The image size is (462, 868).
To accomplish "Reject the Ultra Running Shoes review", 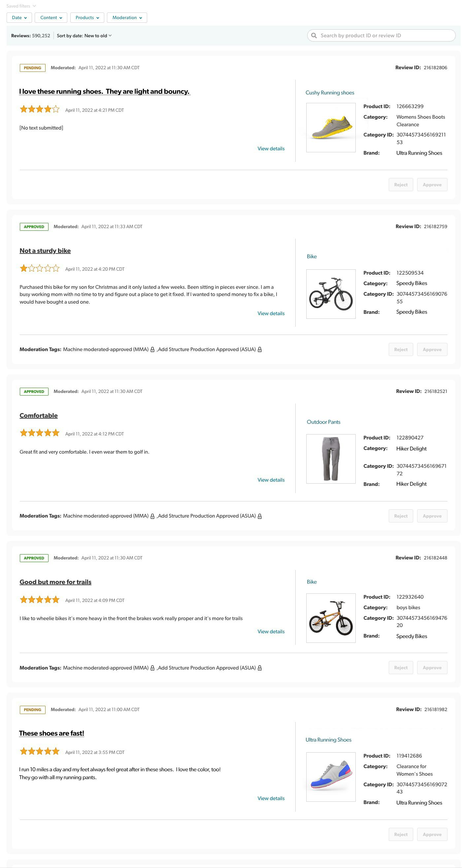I will [401, 834].
